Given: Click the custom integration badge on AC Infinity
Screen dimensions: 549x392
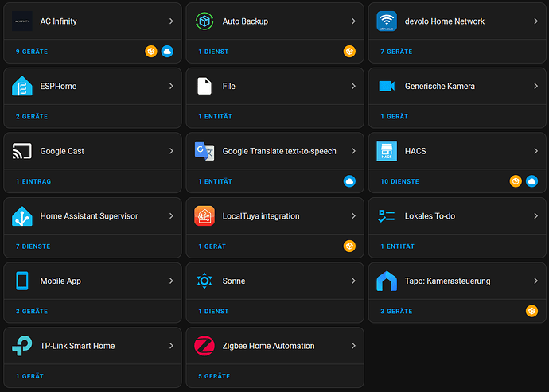Looking at the screenshot, I should pyautogui.click(x=151, y=52).
